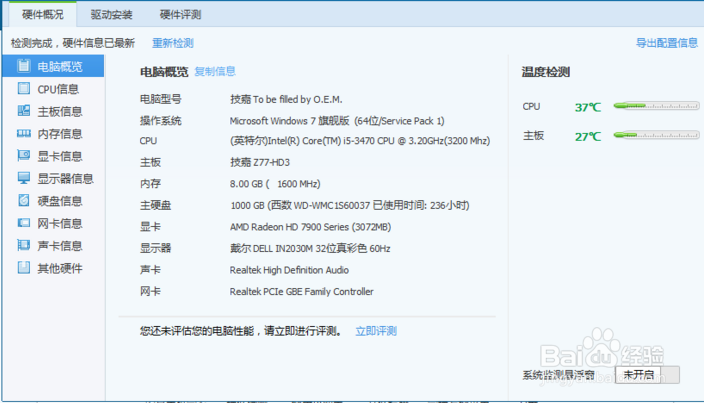The image size is (704, 403).
Task: Open the 显示器信息 sidebar entry
Action: tap(53, 179)
